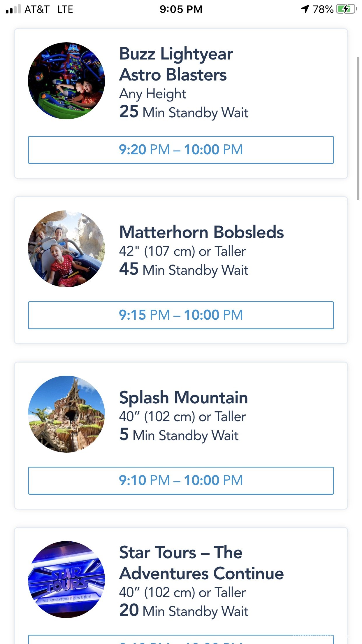Select 9:15 PM – 10:00 PM time slot
The height and width of the screenshot is (644, 362).
point(181,315)
